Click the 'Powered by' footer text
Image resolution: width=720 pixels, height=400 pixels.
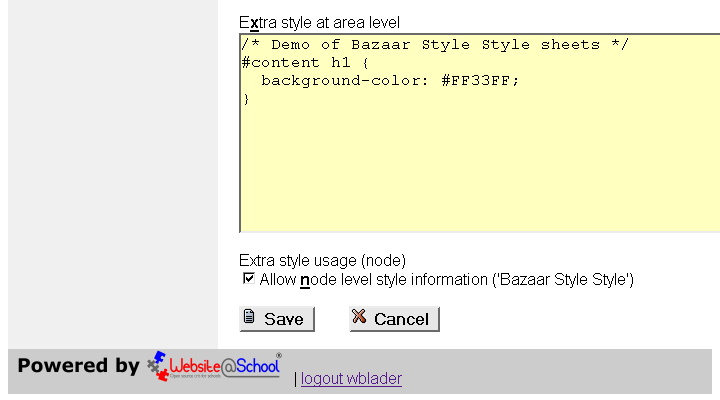coord(78,366)
